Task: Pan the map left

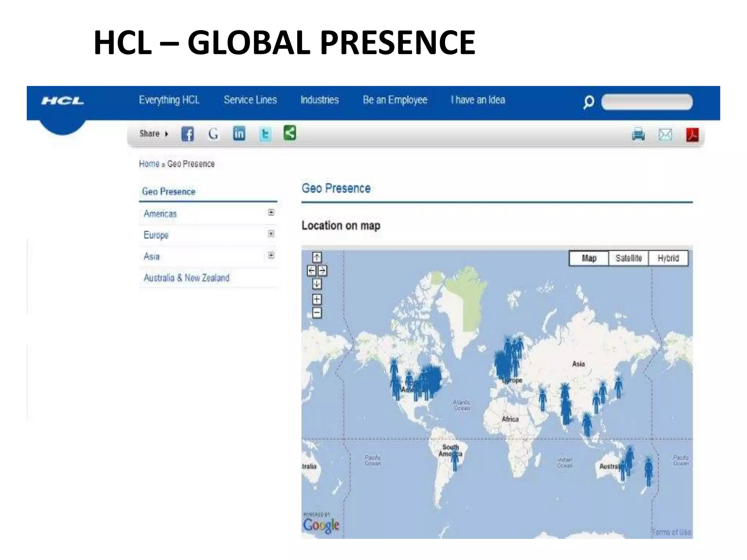Action: pyautogui.click(x=312, y=271)
